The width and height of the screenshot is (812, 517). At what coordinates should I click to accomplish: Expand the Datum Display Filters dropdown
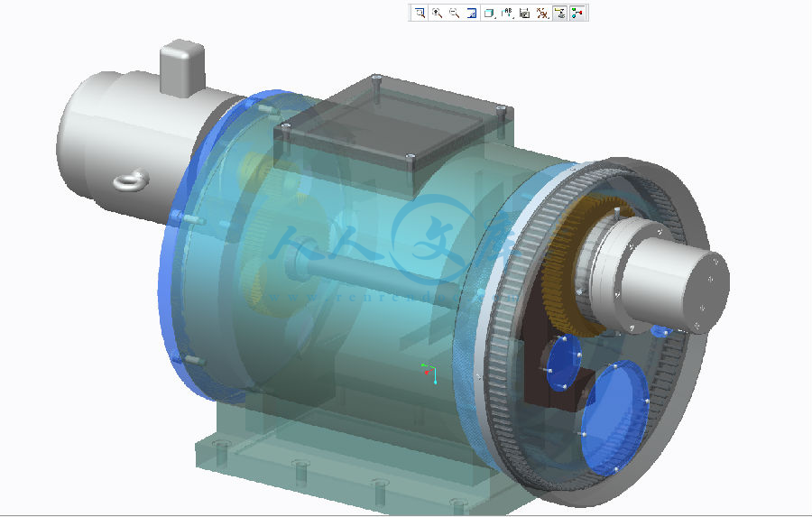pos(542,13)
